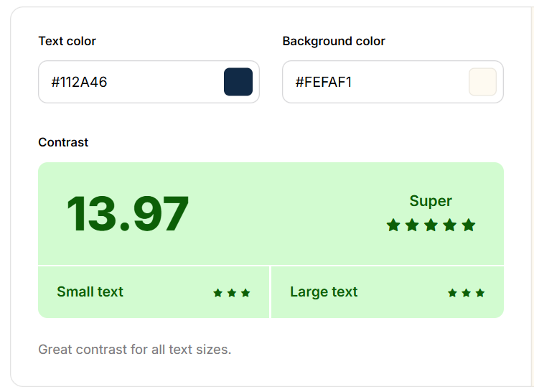
Task: Click last star in Small text rating
Action: coord(245,293)
